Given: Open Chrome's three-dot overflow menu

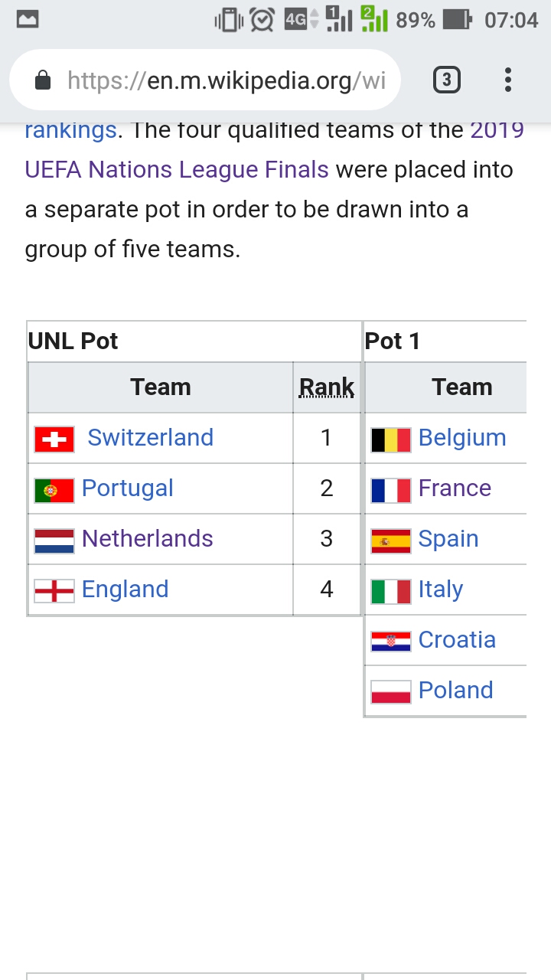Looking at the screenshot, I should pos(507,80).
